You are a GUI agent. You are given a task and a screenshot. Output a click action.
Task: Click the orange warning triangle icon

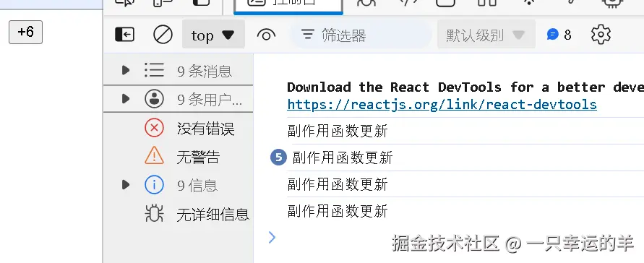155,156
